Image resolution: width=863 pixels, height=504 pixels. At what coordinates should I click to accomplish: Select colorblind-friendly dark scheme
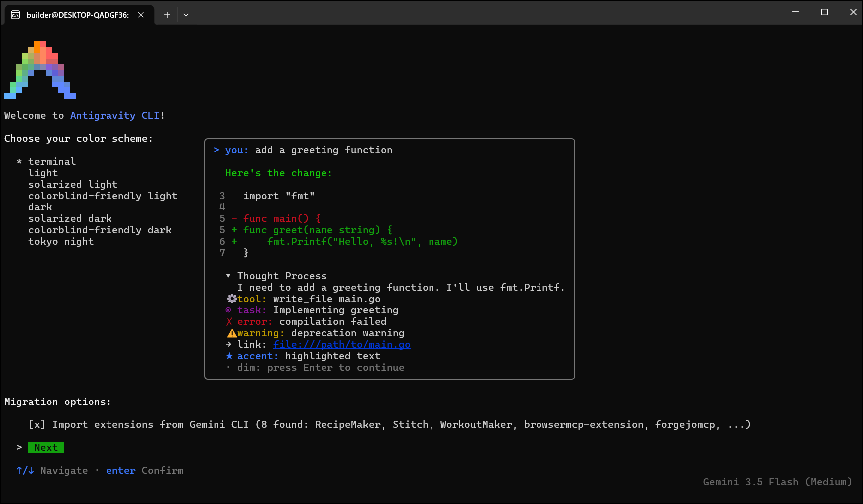point(100,230)
